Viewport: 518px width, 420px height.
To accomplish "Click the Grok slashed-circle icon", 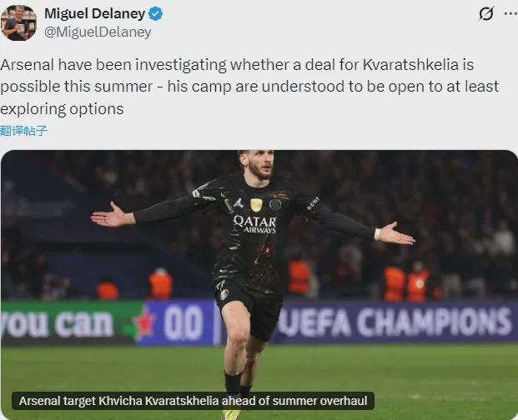I will point(486,14).
